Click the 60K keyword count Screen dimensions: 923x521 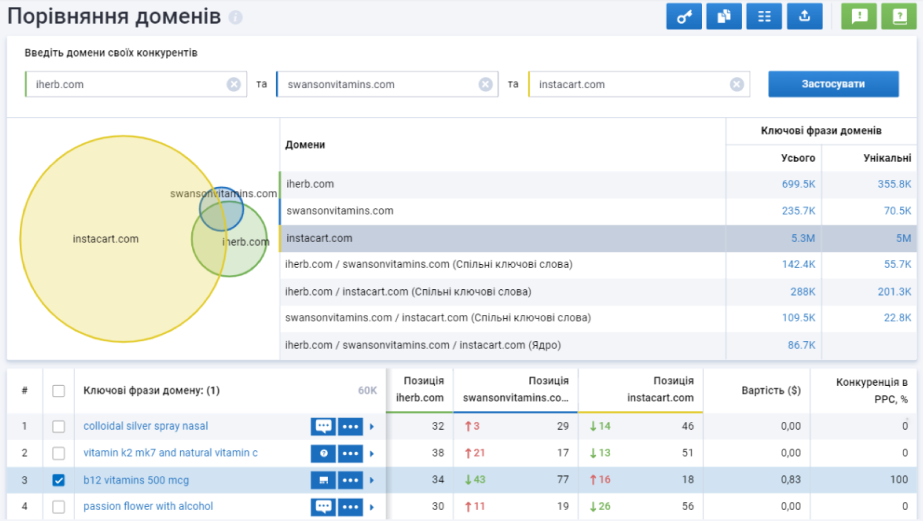coord(367,391)
